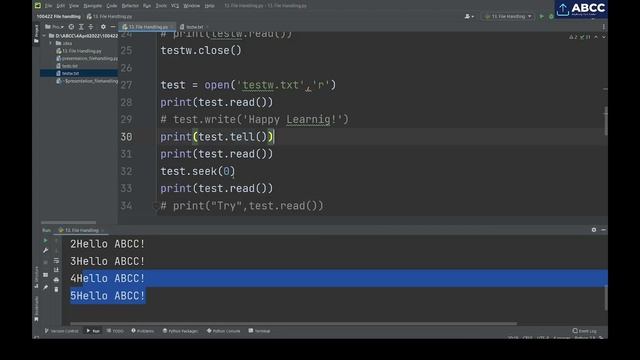Click the console horizontal scrollbar
This screenshot has width=640, height=360.
pos(293,324)
